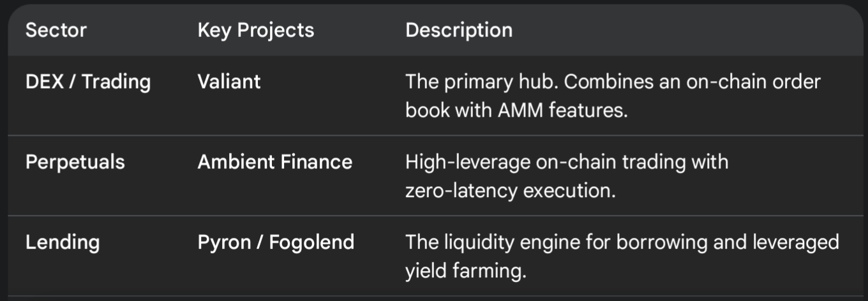Click the Sector column header
Image resolution: width=868 pixels, height=301 pixels.
[x=56, y=30]
